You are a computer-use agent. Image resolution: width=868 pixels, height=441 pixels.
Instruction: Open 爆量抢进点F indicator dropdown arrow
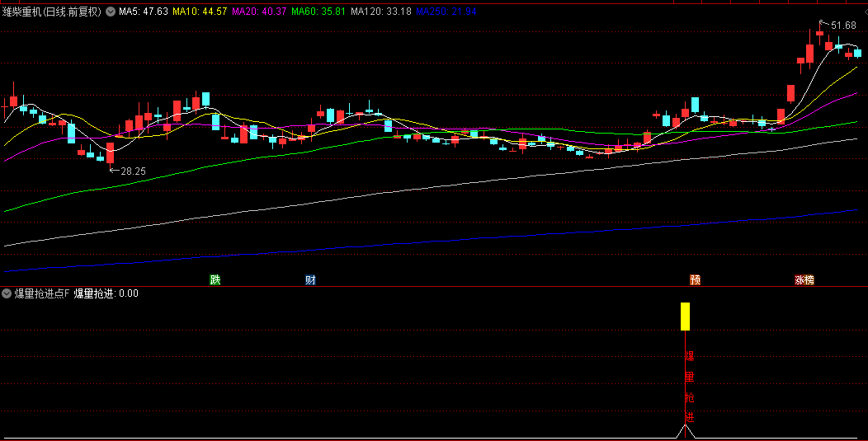point(7,293)
